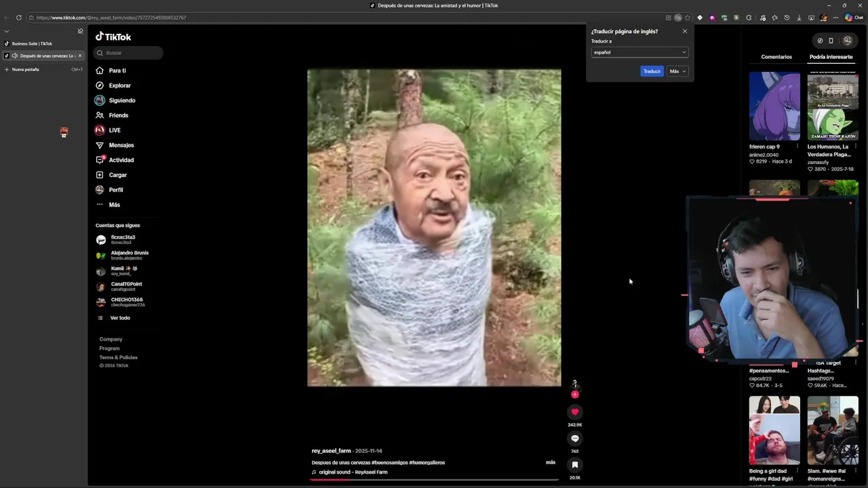Seek using the video progress bar

click(434, 479)
